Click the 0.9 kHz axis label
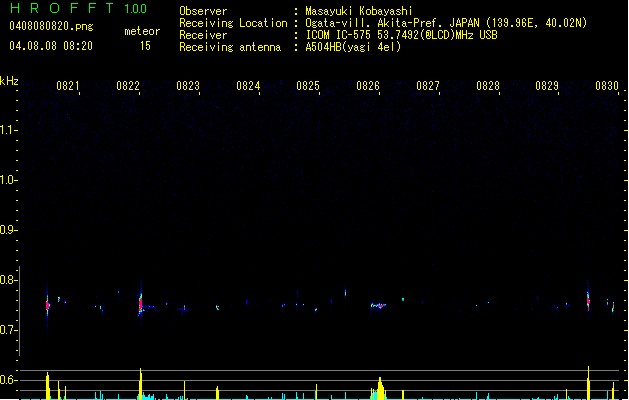This screenshot has height=400, width=629. point(8,230)
